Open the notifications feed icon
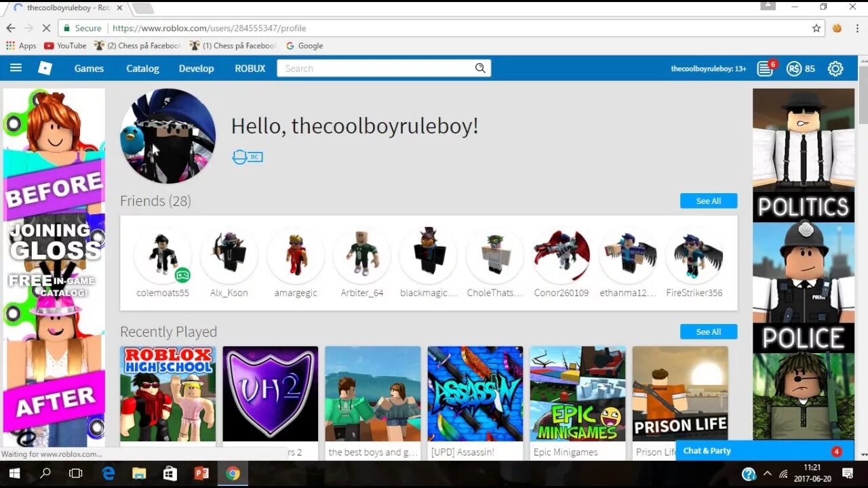This screenshot has height=488, width=868. click(765, 68)
